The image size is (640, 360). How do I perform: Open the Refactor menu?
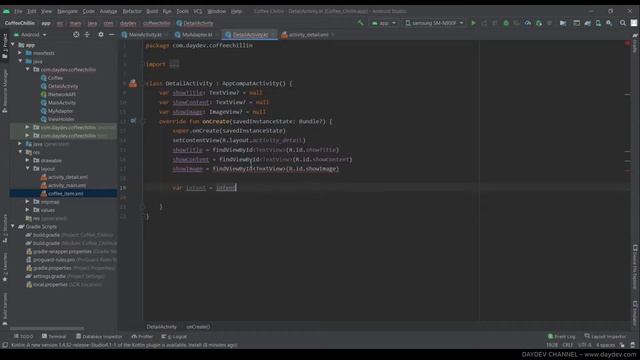(132, 11)
